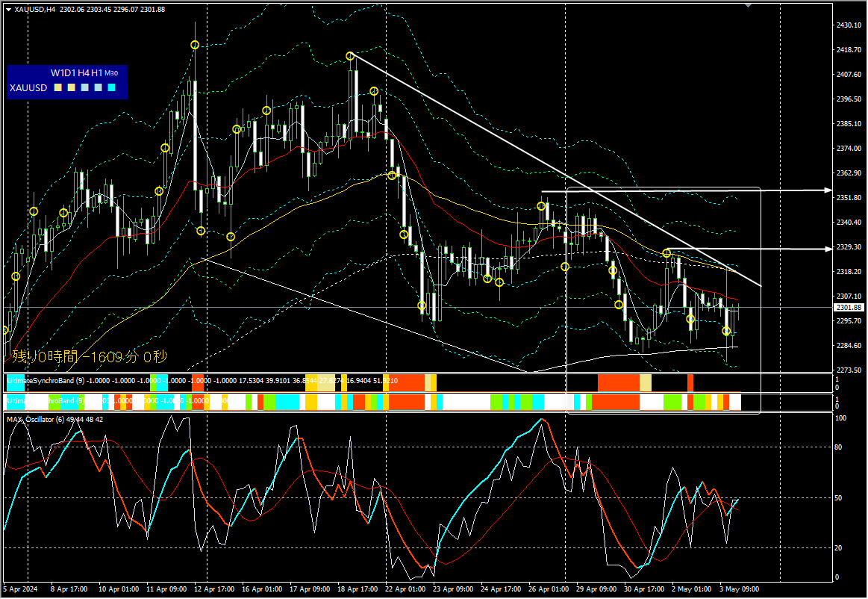Image resolution: width=868 pixels, height=599 pixels.
Task: Click the upper UltimateSynchroBand (9) indicator label
Action: [46, 381]
